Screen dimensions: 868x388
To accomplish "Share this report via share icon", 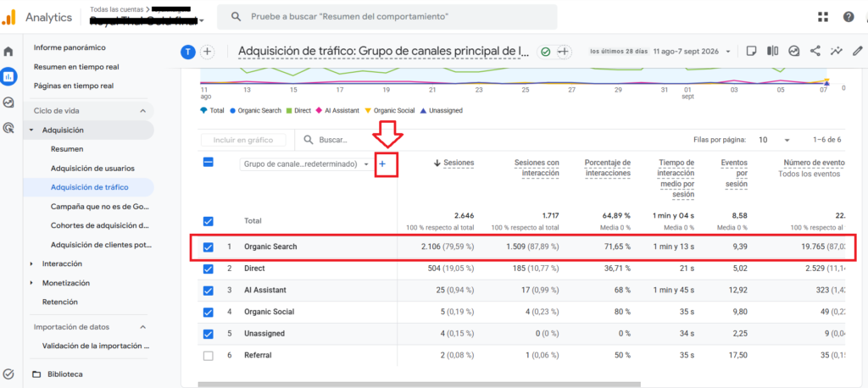I will click(x=815, y=52).
